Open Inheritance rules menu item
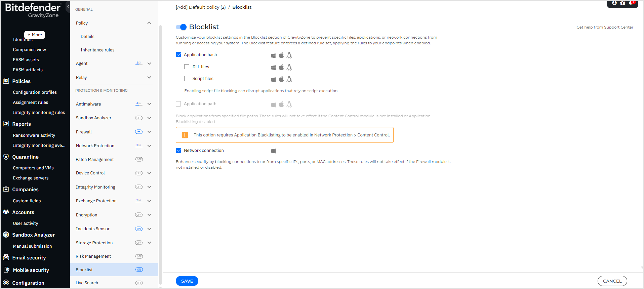 point(97,50)
